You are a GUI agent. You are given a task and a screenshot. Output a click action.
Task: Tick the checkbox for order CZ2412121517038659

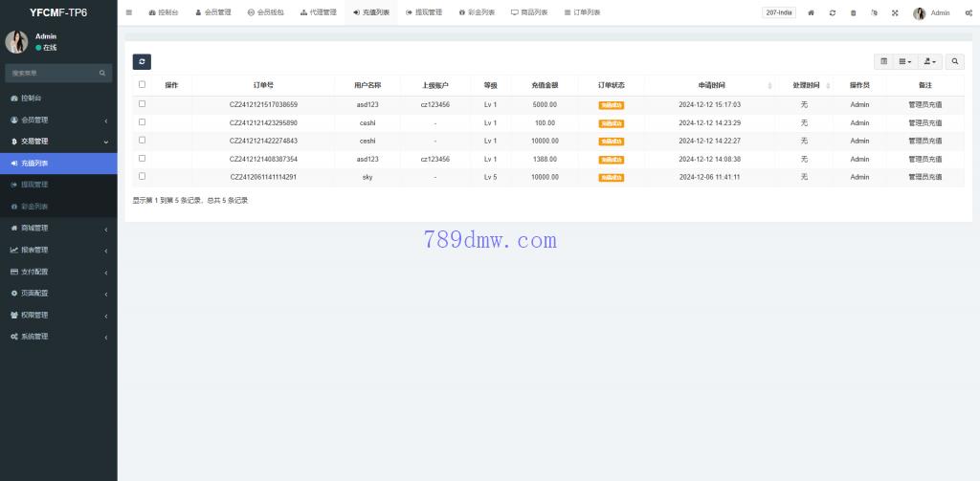click(x=143, y=104)
